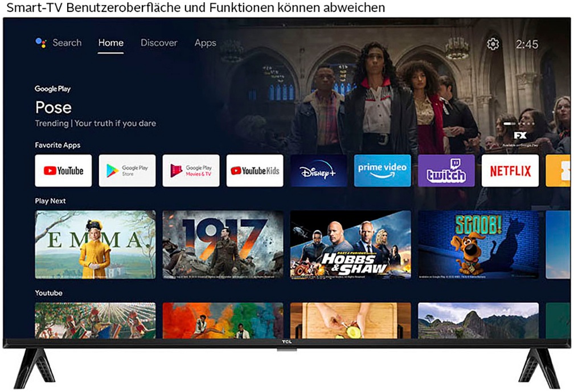Open the Hobbs & Shaw thumbnail
The image size is (574, 392).
point(350,245)
